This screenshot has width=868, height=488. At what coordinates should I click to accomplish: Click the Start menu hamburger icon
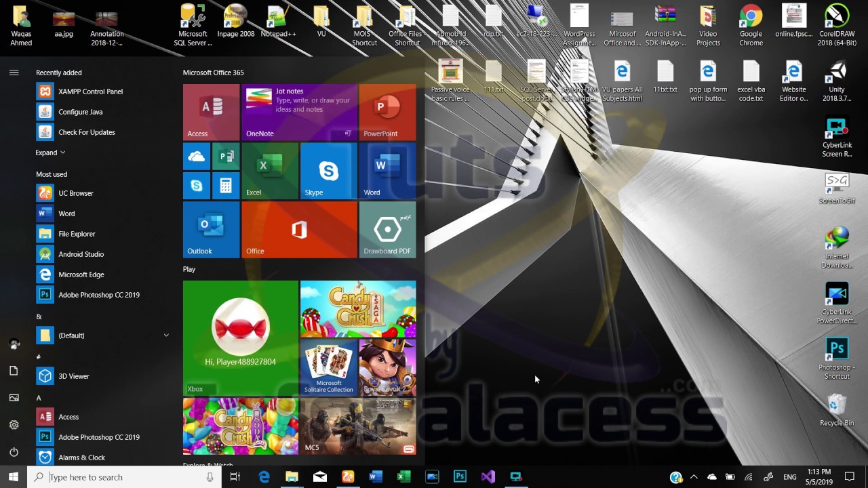click(14, 73)
